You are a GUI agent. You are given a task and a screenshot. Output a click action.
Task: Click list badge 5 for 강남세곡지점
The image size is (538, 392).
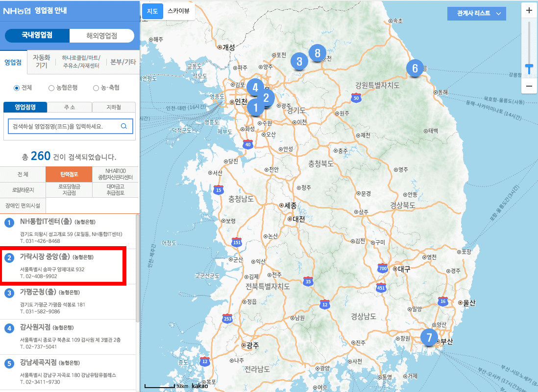pyautogui.click(x=9, y=364)
